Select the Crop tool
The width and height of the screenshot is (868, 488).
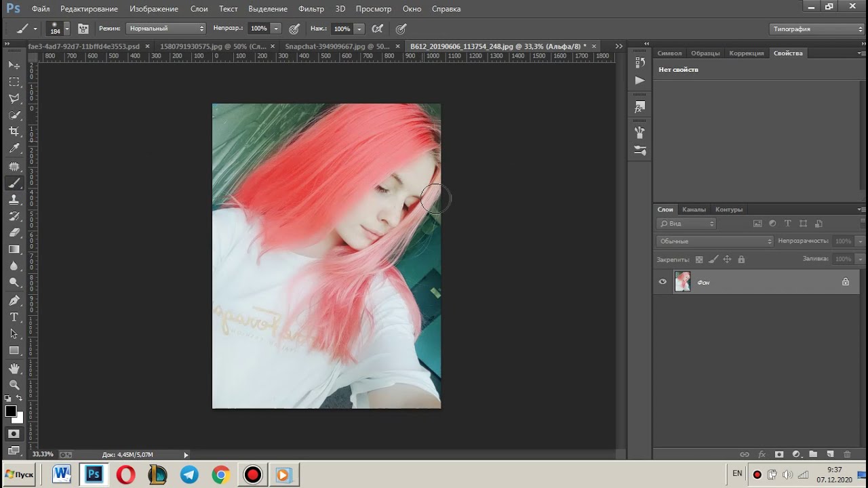click(14, 131)
